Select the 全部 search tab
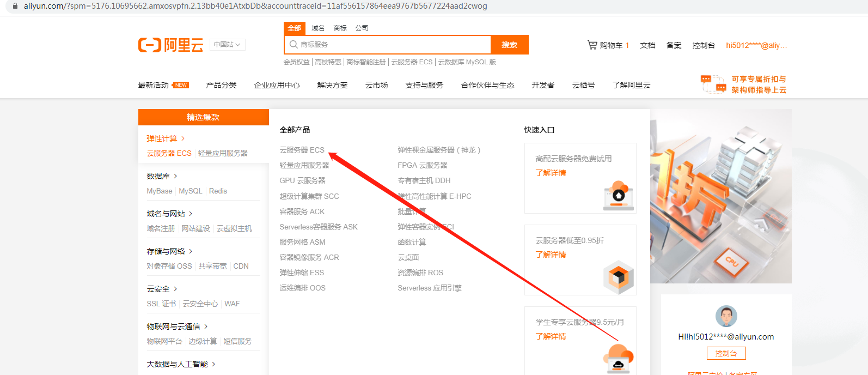The image size is (868, 375). [x=294, y=28]
